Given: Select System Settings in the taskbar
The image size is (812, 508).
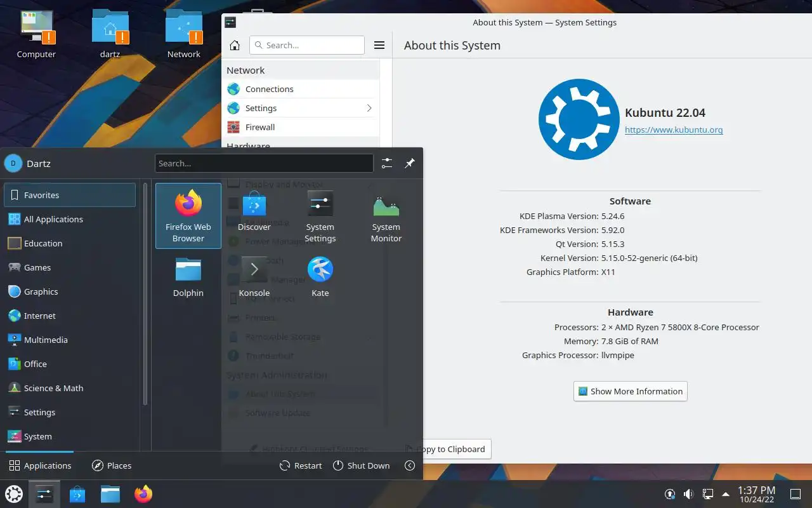Looking at the screenshot, I should (x=44, y=494).
